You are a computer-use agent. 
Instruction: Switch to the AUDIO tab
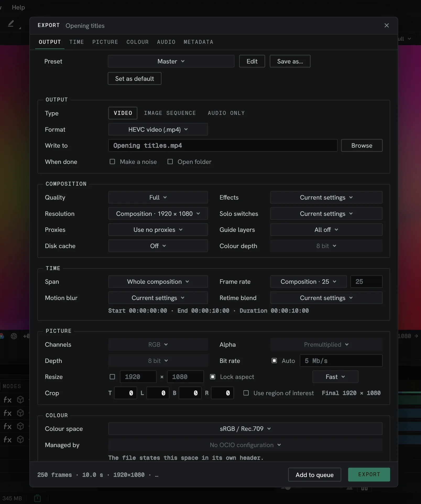pyautogui.click(x=166, y=42)
